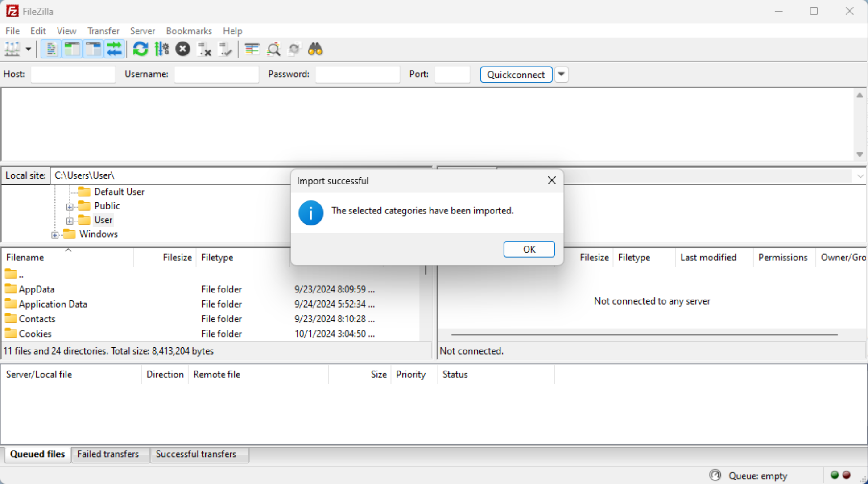Viewport: 868px width, 484px height.
Task: Toggle the local directory tree view
Action: pyautogui.click(x=71, y=49)
